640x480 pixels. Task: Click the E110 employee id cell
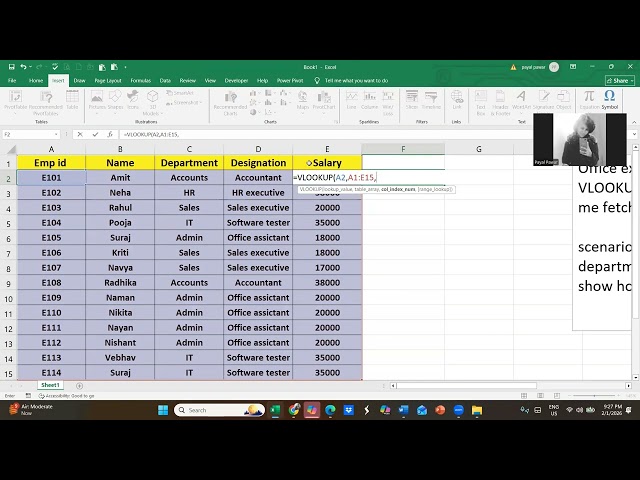(51, 313)
